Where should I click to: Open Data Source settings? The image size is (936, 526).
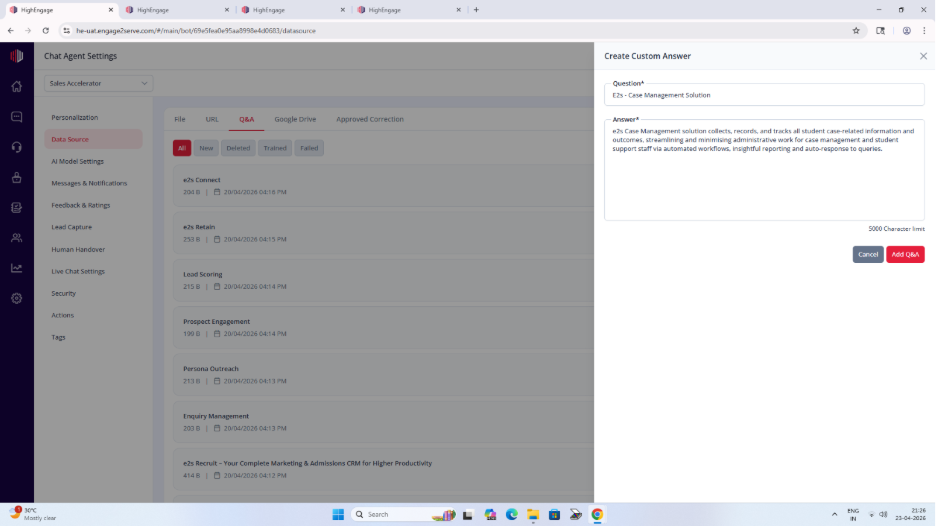(93, 139)
